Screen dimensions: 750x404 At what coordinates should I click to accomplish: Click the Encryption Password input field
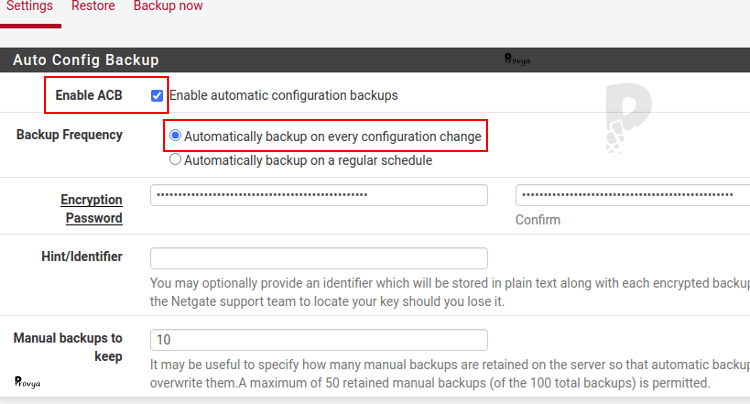[318, 195]
